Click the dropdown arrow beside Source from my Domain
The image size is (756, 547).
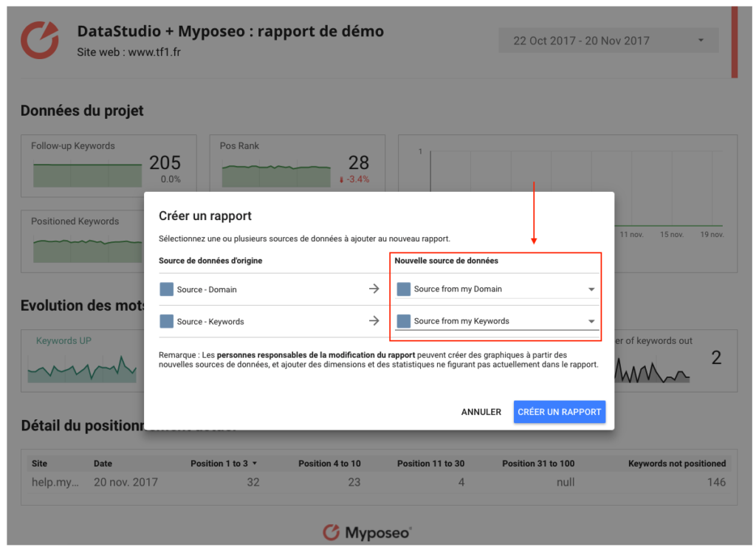(x=591, y=289)
